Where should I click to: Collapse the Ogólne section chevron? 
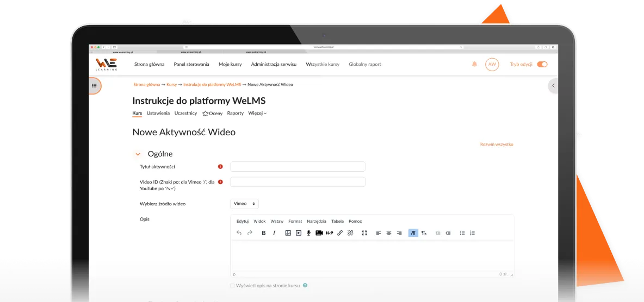138,154
